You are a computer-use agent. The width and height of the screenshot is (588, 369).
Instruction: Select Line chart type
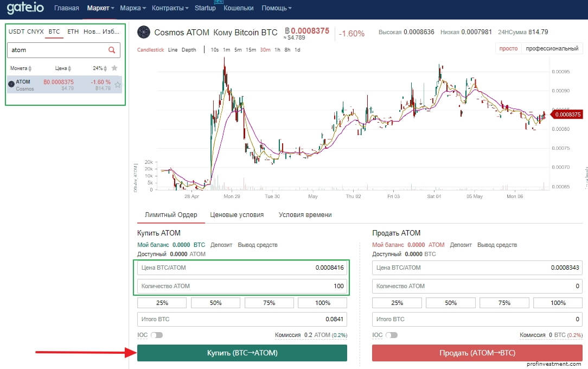point(173,49)
